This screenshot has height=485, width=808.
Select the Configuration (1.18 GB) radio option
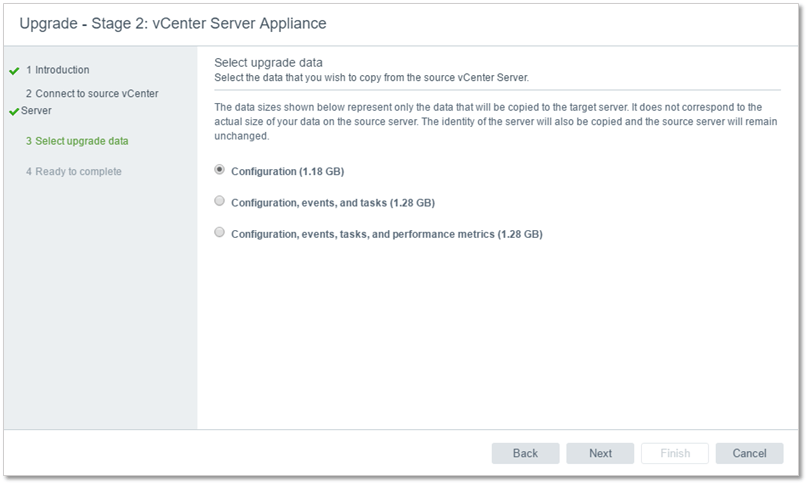(x=220, y=170)
